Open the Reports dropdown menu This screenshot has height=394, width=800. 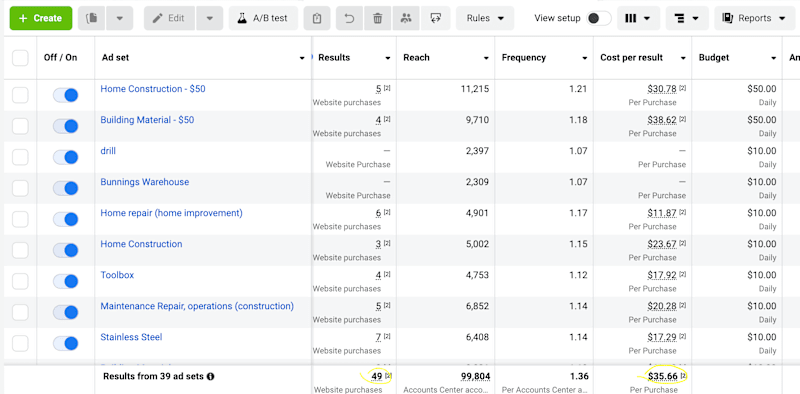755,18
